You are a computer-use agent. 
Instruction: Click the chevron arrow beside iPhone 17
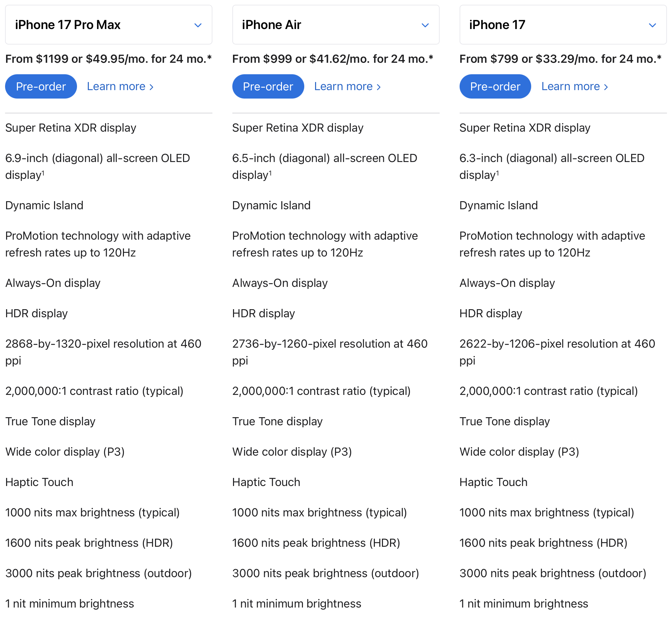(x=652, y=25)
